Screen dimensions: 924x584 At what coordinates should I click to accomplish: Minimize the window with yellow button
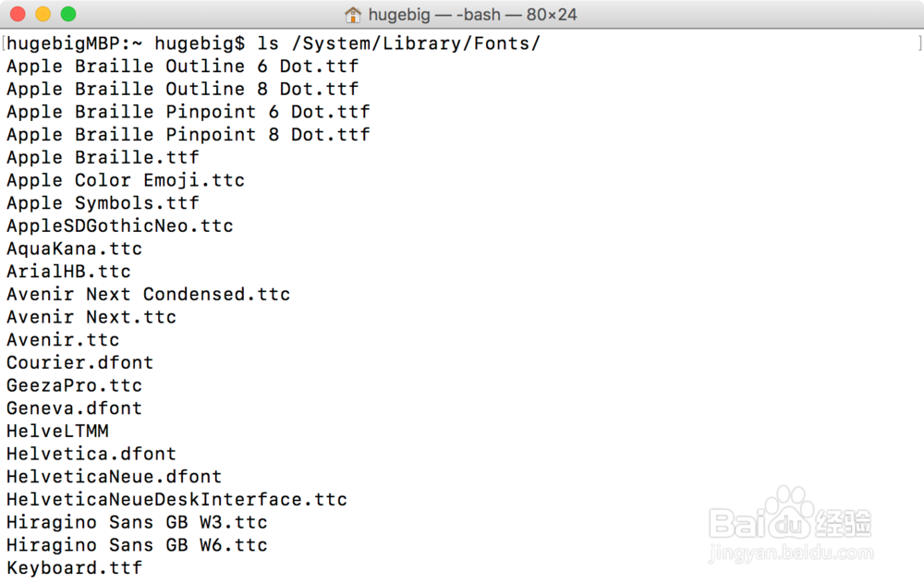point(43,15)
